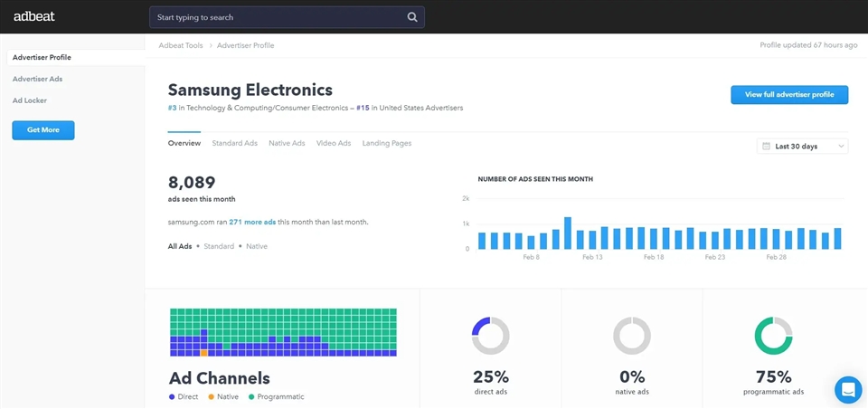
Task: Click the programmatic ads donut chart
Action: (773, 336)
